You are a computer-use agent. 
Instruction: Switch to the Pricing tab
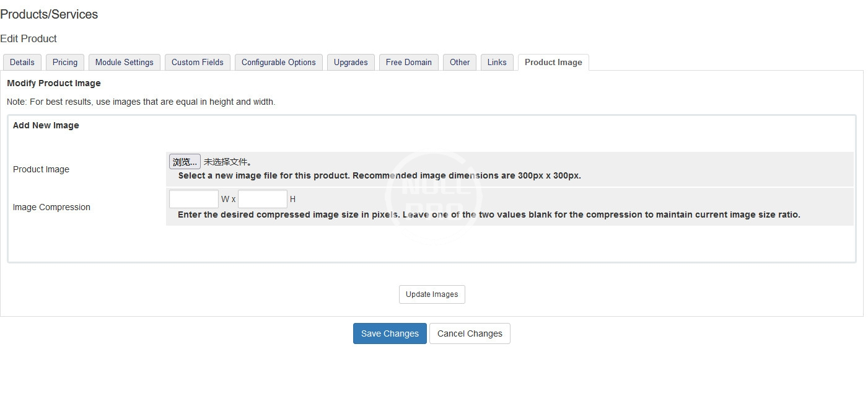65,62
